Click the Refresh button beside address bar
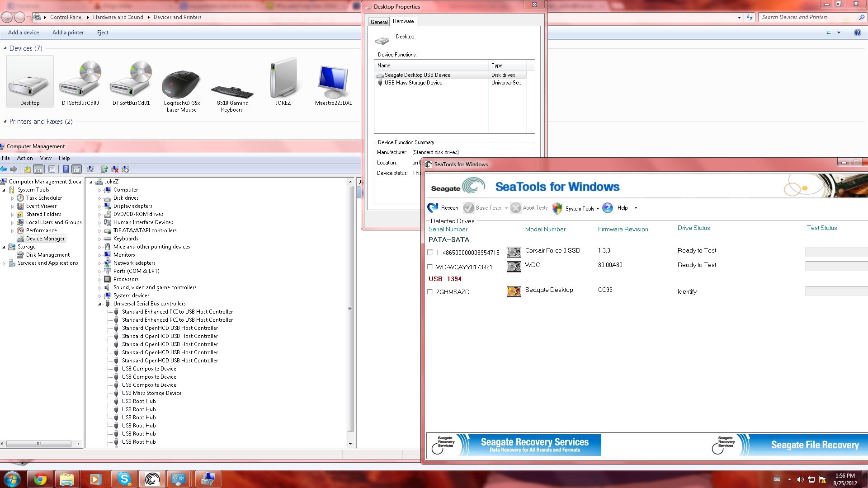This screenshot has width=868, height=488. 750,18
